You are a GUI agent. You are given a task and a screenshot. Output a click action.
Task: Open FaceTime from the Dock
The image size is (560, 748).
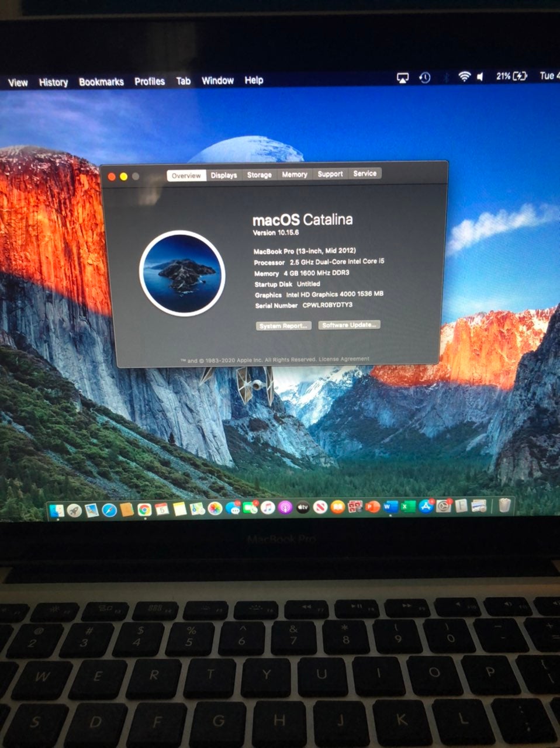[251, 508]
